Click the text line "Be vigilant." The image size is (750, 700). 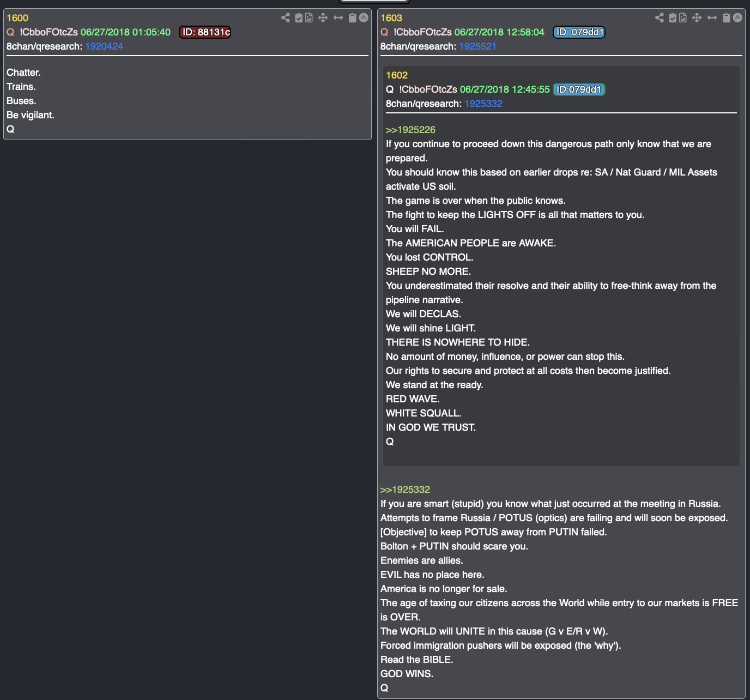point(31,115)
